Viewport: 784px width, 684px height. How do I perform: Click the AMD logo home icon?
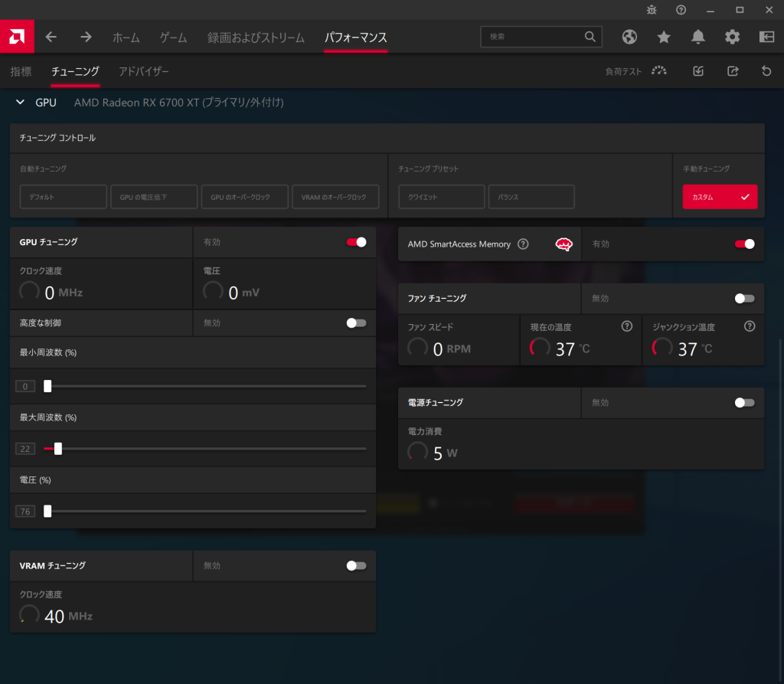click(x=17, y=36)
